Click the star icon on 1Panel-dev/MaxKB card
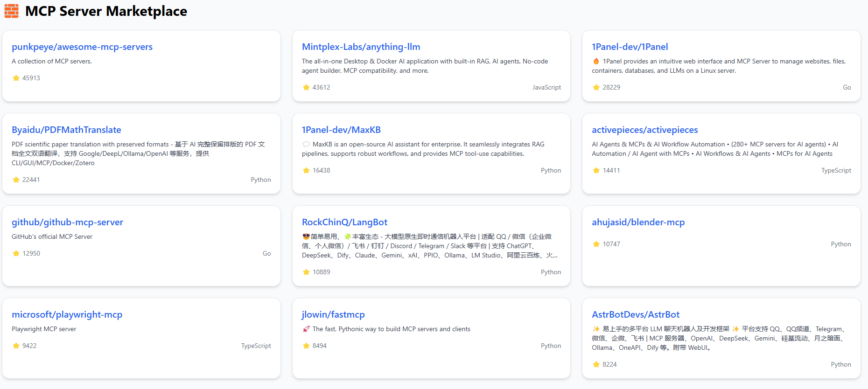The height and width of the screenshot is (389, 868). click(306, 170)
